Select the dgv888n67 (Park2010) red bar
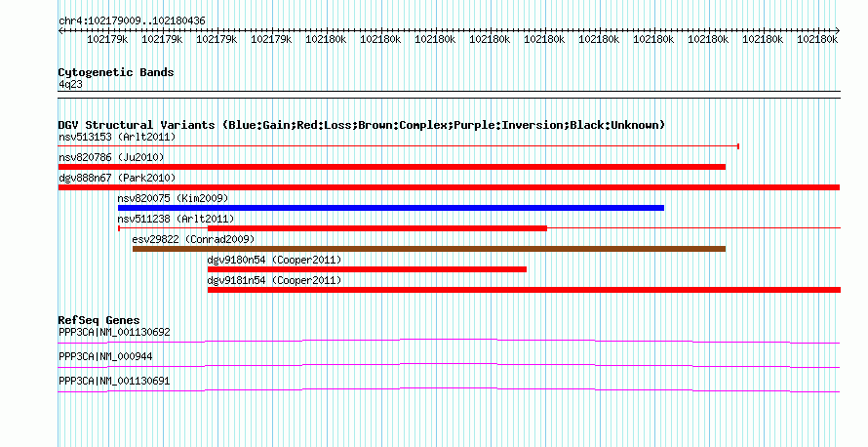The width and height of the screenshot is (868, 447). [x=450, y=187]
